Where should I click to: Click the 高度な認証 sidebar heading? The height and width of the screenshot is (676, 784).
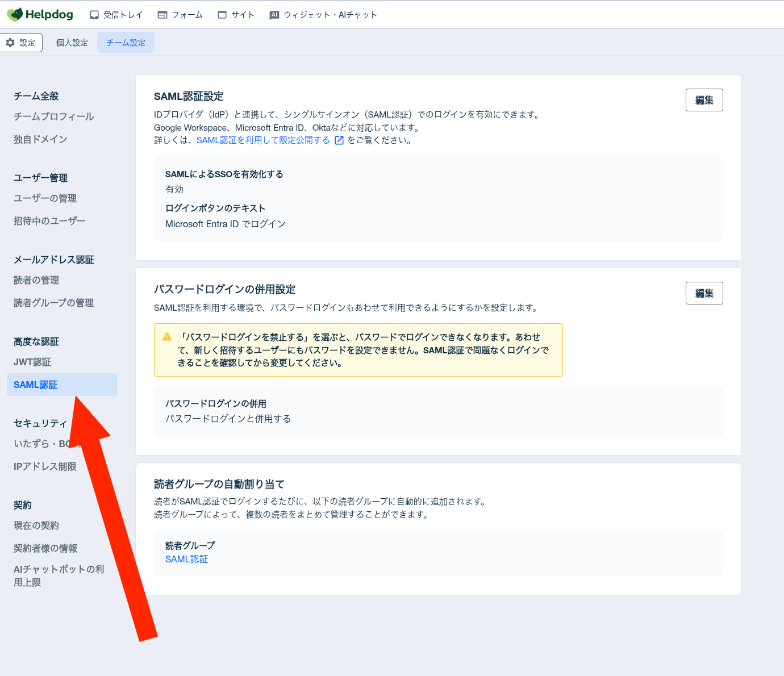(36, 341)
